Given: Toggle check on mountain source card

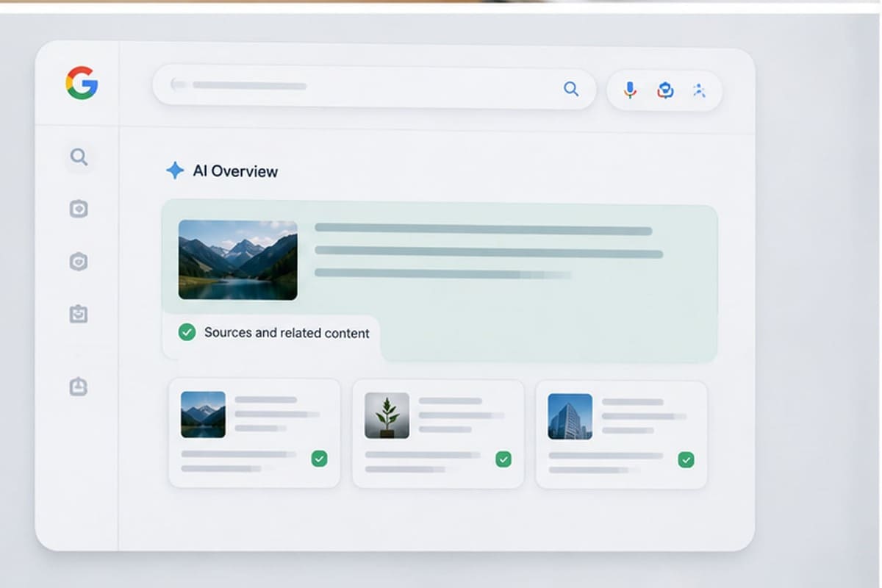Looking at the screenshot, I should (319, 459).
